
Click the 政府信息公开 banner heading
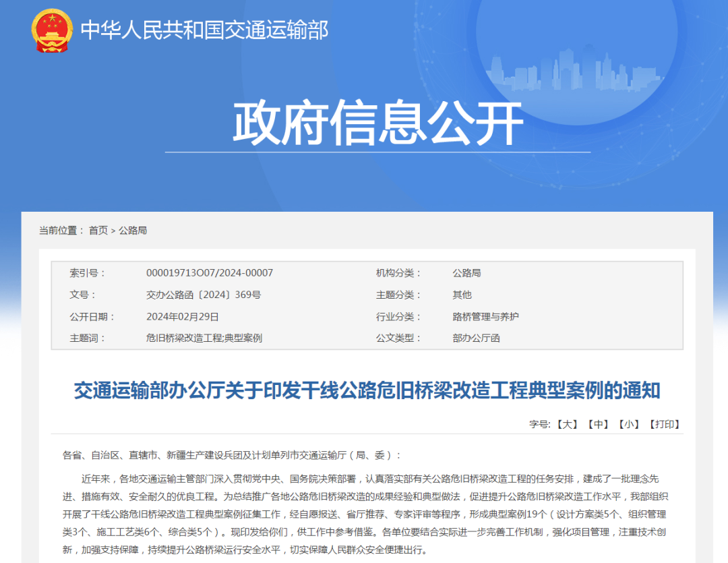pyautogui.click(x=378, y=123)
